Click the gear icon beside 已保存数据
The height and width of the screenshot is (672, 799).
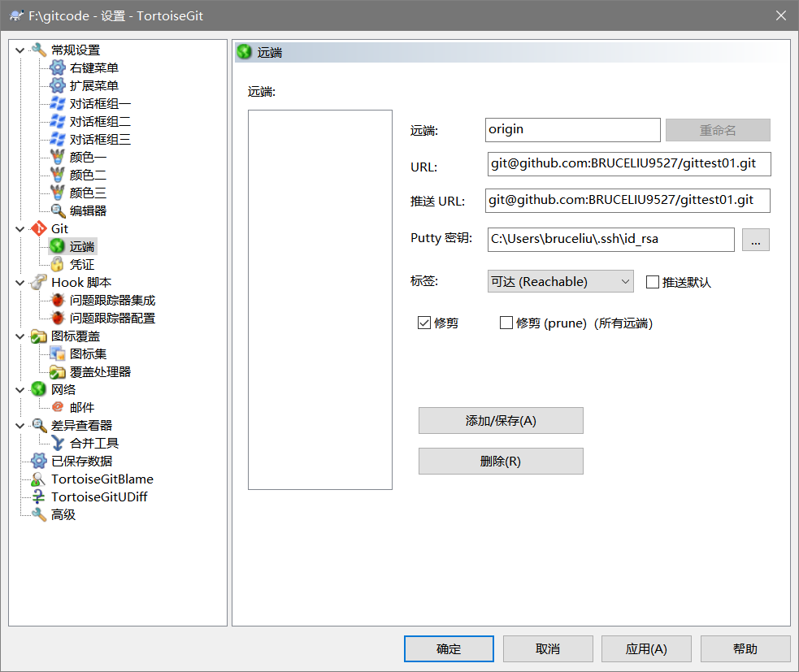pyautogui.click(x=39, y=461)
